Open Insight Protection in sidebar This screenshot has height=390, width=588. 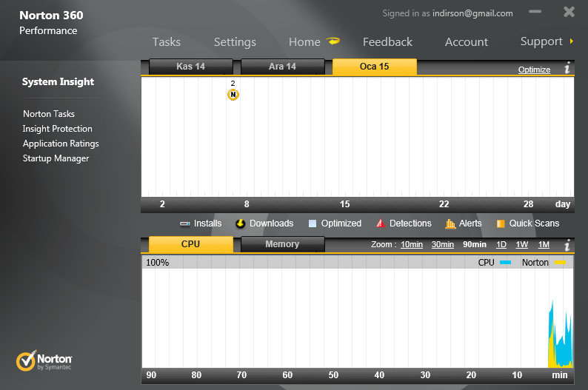pyautogui.click(x=57, y=129)
